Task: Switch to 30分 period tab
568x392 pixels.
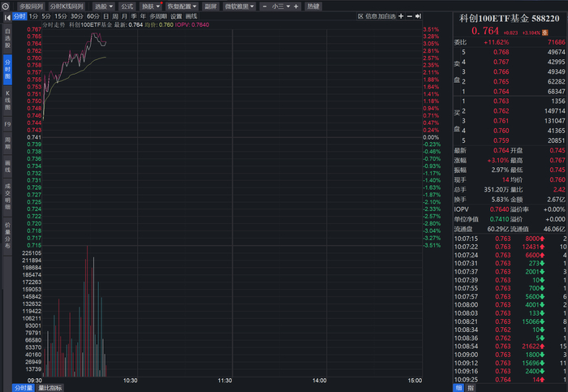Action: pyautogui.click(x=77, y=16)
